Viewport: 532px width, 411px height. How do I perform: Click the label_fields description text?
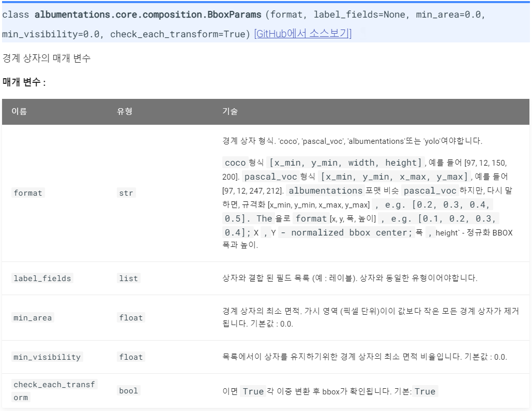[x=350, y=278]
